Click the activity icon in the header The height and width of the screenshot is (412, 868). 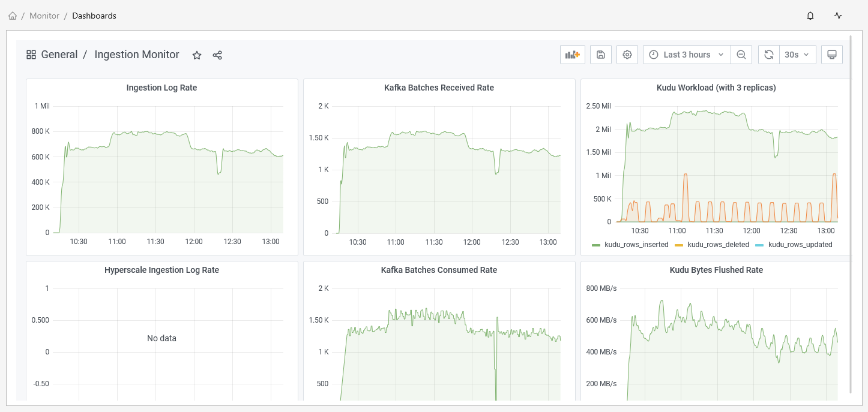coord(838,16)
